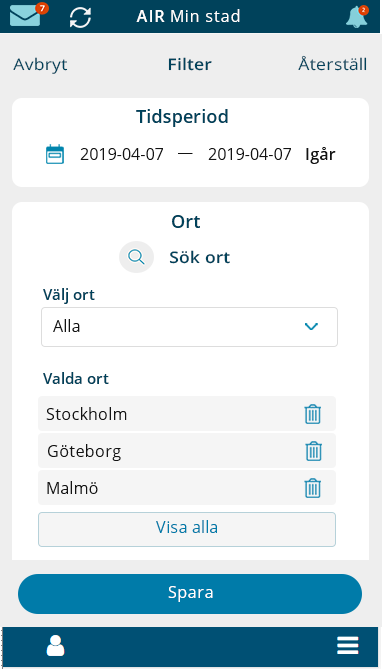Click the magnifier search icon for Sök ort
Image resolution: width=382 pixels, height=669 pixels.
coord(136,257)
